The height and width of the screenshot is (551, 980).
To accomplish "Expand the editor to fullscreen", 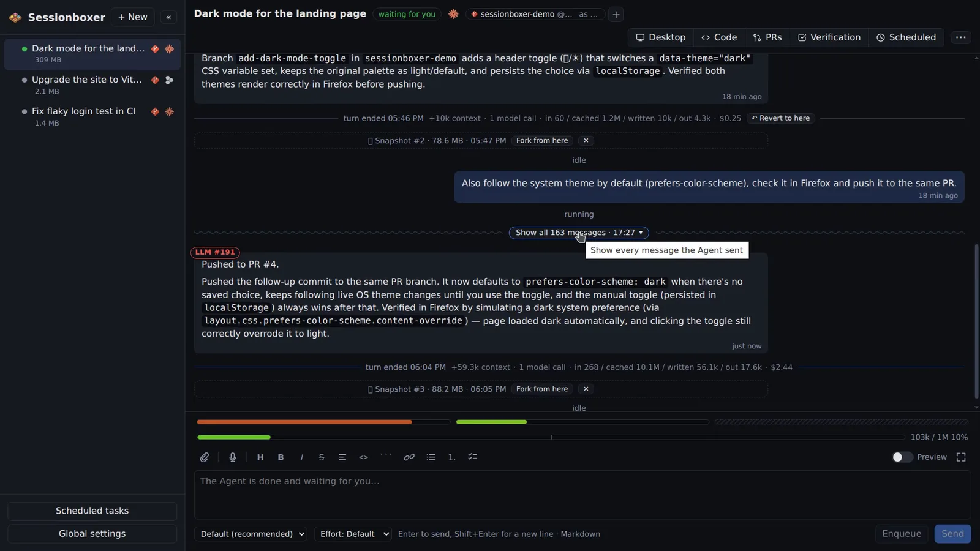I will pyautogui.click(x=961, y=457).
